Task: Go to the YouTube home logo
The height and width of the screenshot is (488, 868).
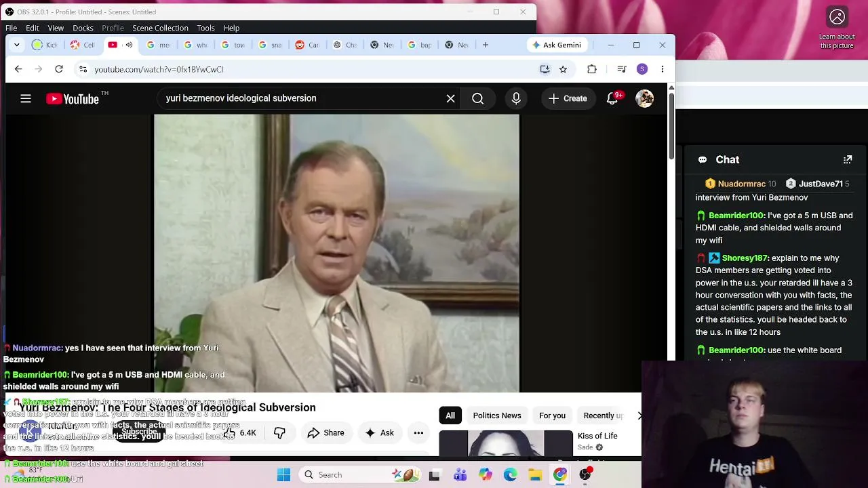Action: coord(73,99)
